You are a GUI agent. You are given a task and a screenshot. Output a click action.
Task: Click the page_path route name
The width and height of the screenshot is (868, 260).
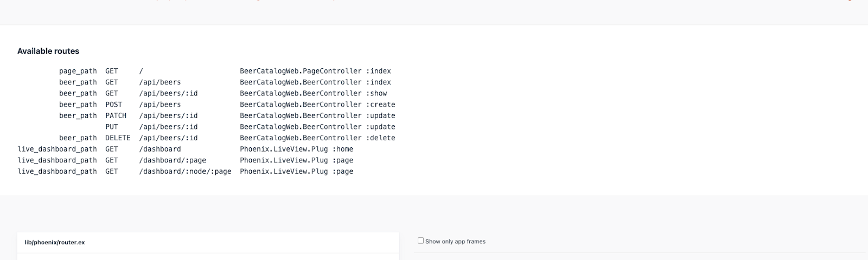(78, 71)
